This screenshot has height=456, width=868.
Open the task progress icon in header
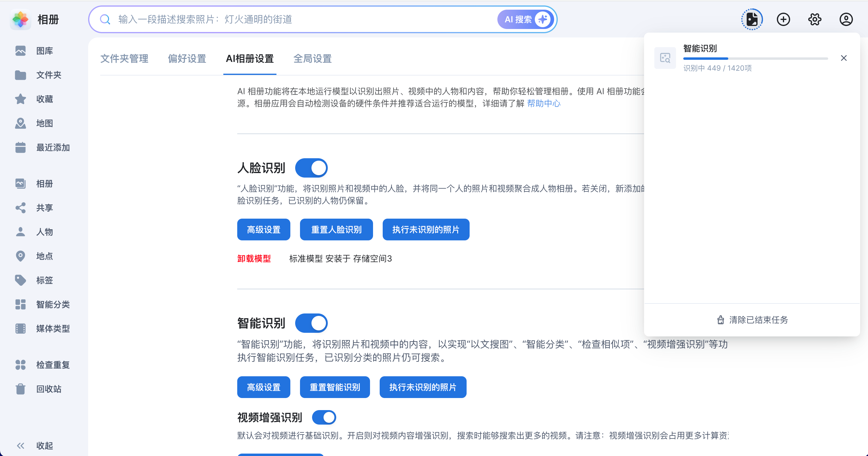pyautogui.click(x=752, y=19)
